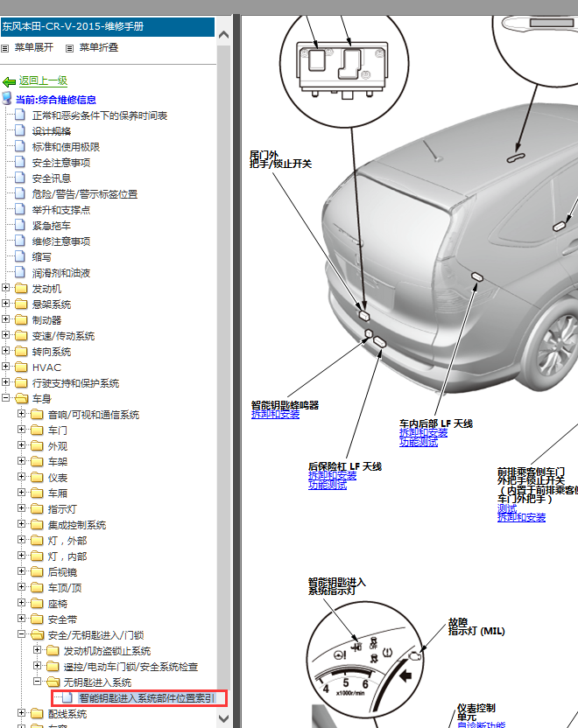The image size is (578, 728).
Task: Click the folder icon beside 座椅
Action: (x=37, y=604)
